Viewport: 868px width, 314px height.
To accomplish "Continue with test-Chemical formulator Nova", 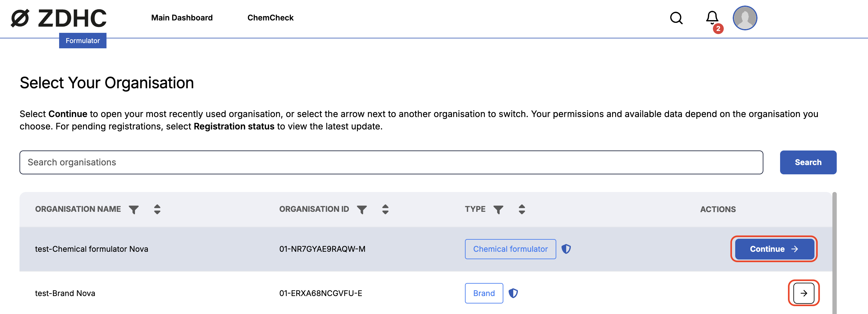I will click(774, 249).
